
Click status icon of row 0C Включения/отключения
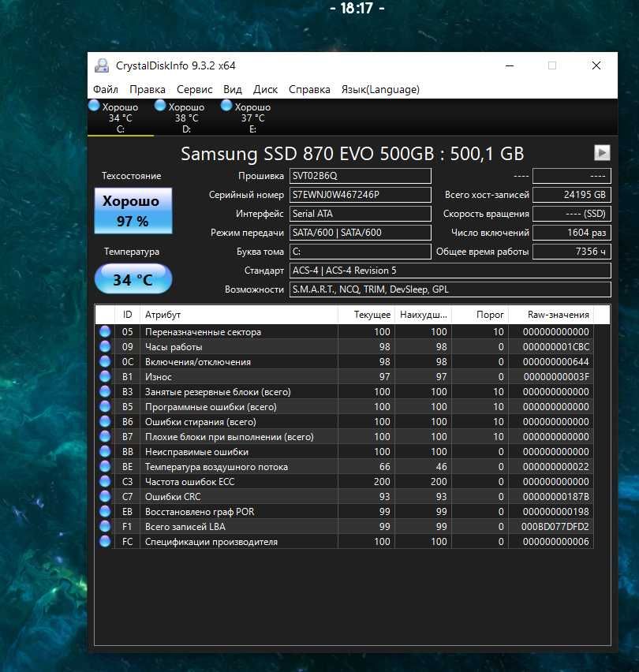point(105,361)
